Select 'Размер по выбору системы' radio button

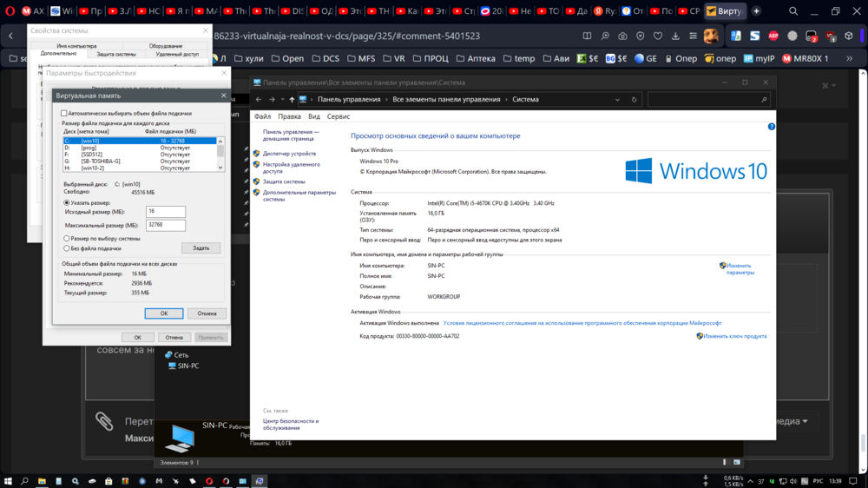(67, 238)
